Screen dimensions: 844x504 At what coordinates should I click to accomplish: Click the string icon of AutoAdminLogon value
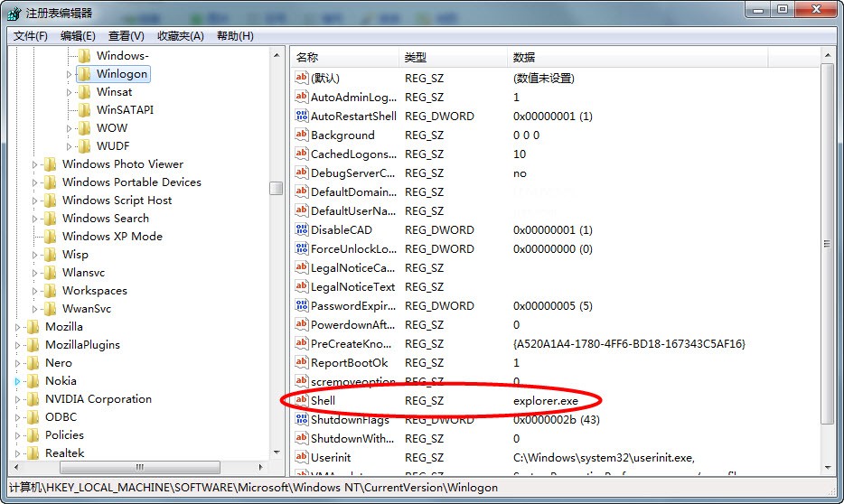[302, 97]
